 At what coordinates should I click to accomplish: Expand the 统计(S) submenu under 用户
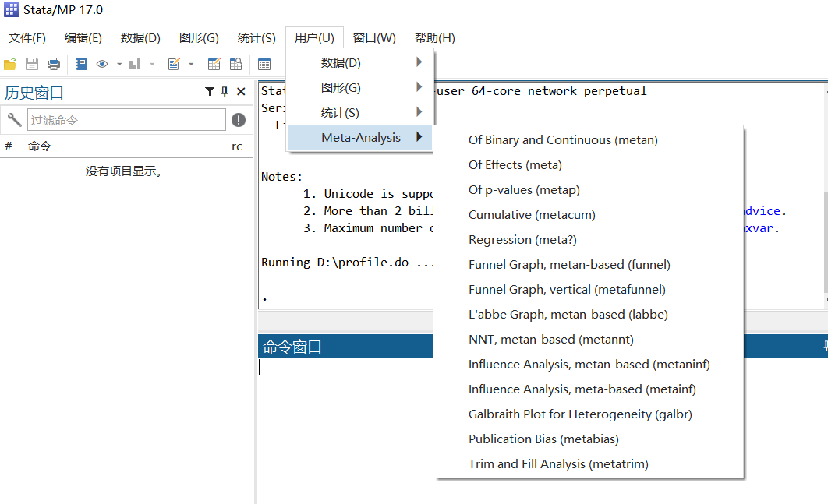pos(360,112)
